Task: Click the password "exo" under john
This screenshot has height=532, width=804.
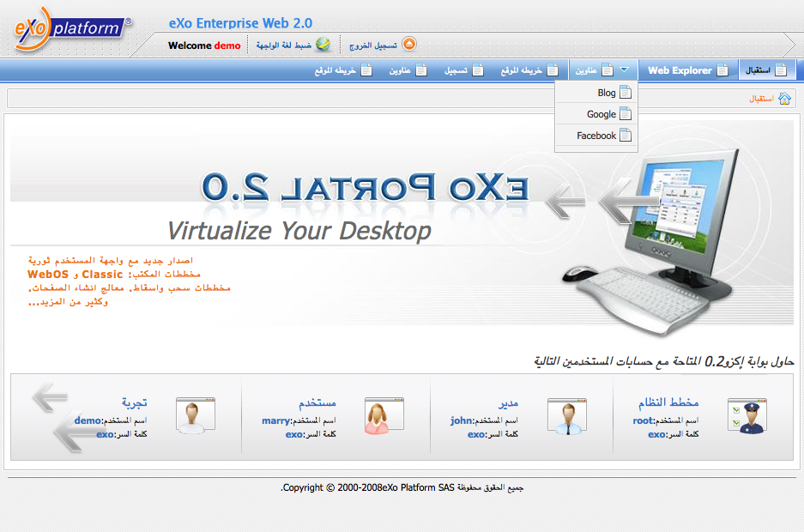Action: tap(476, 435)
